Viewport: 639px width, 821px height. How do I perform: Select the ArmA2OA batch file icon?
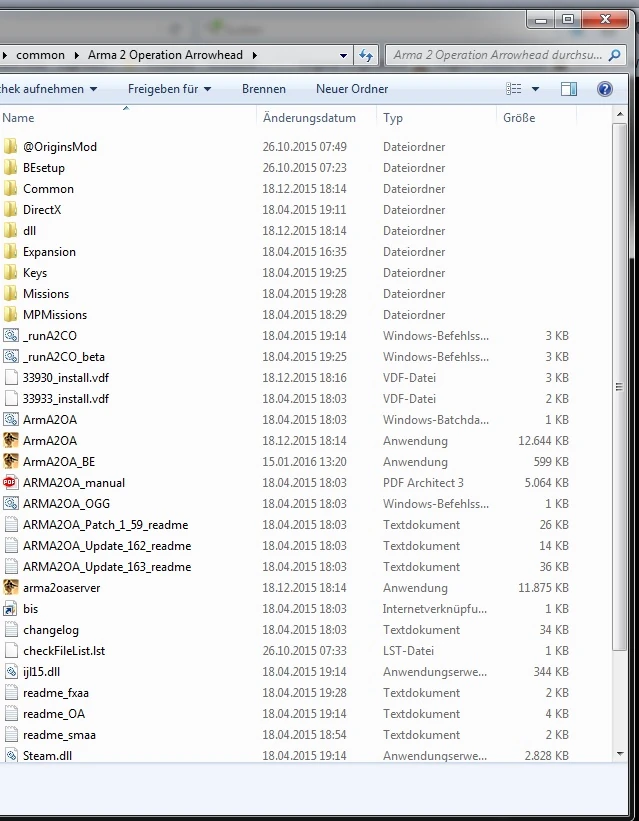pyautogui.click(x=10, y=419)
